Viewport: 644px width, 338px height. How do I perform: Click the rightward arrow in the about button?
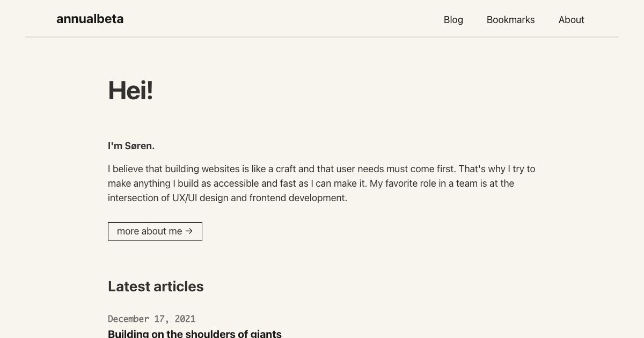(189, 231)
